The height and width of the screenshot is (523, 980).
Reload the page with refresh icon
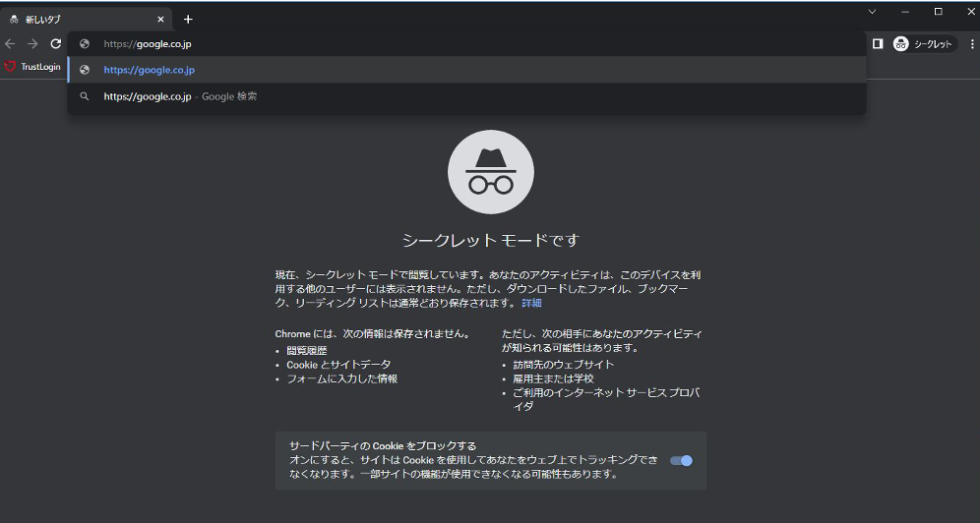pyautogui.click(x=56, y=43)
